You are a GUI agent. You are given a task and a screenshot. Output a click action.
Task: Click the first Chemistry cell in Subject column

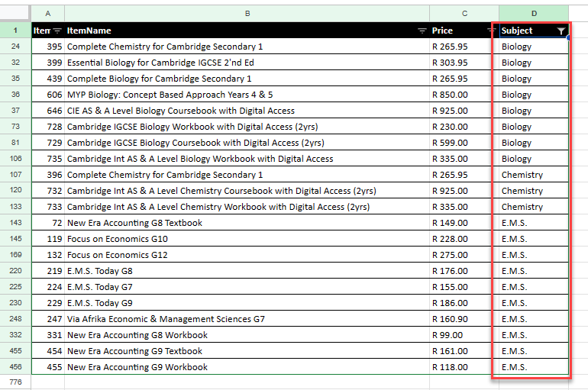[522, 175]
